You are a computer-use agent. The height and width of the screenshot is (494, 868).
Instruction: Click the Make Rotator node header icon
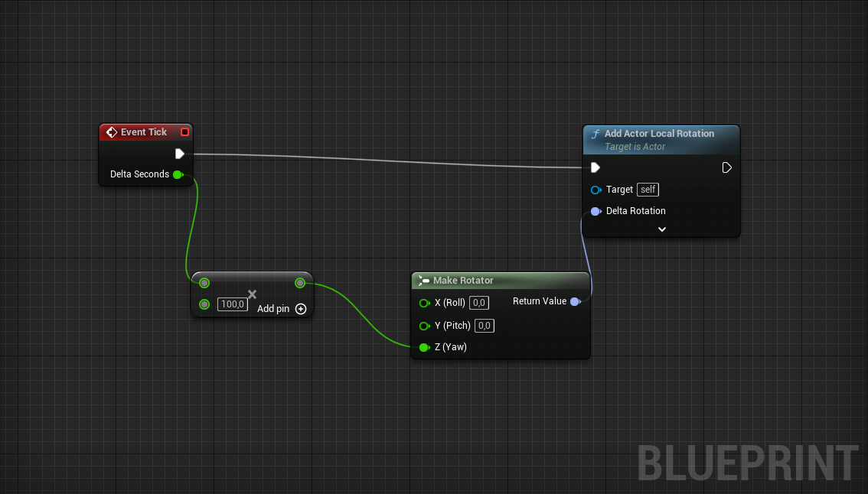pos(424,281)
